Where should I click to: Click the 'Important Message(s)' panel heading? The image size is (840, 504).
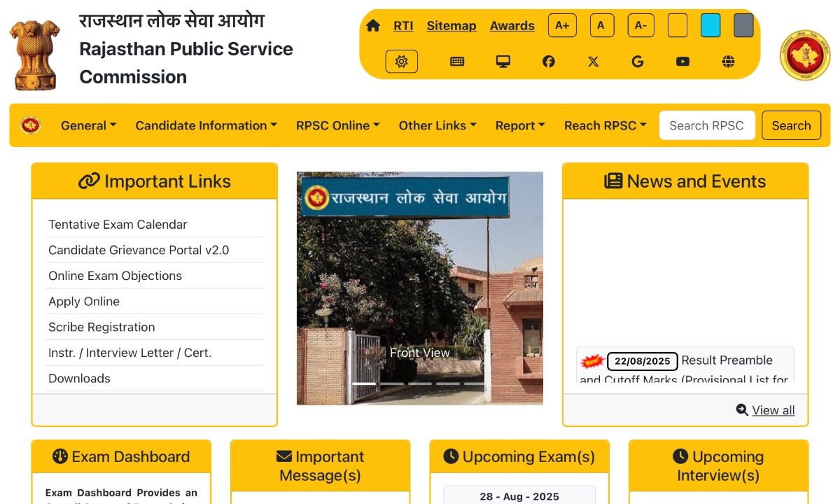pos(320,466)
